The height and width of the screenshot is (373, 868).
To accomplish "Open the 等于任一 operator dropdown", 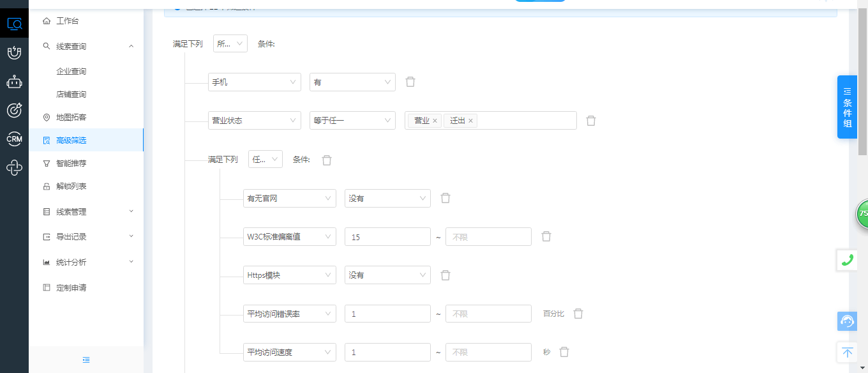I will 352,121.
